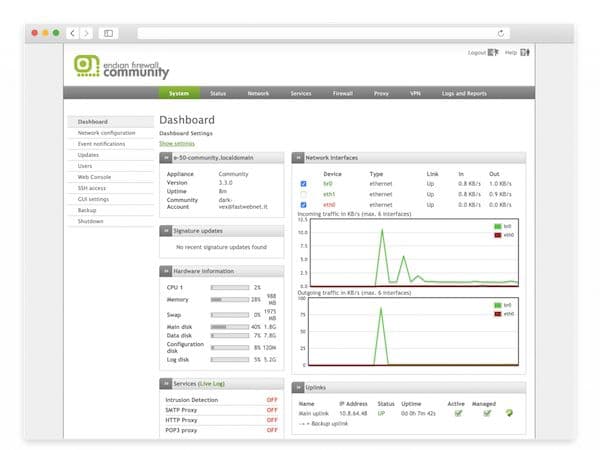The image size is (600, 450).
Task: Click the Logout link
Action: (477, 52)
